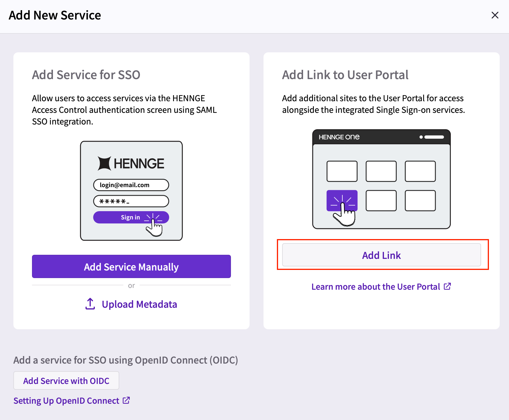Click the OpenID Connect (OIDC) section heading
Image resolution: width=509 pixels, height=420 pixels.
(x=126, y=360)
